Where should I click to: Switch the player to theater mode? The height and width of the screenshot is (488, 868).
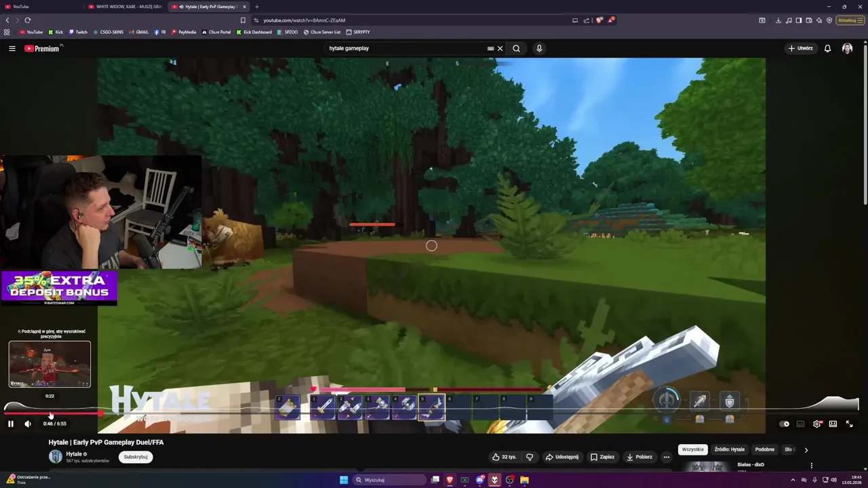click(x=833, y=424)
